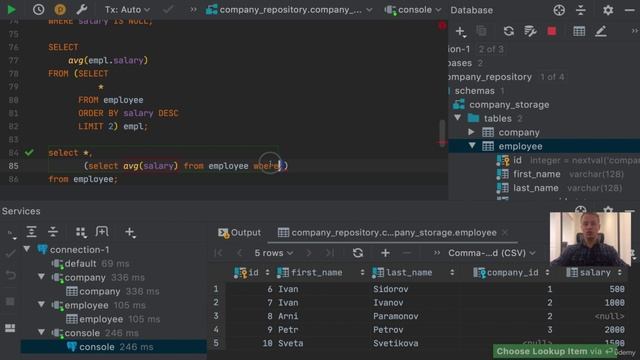
Task: Click the red stop/disconnect icon in Database panel
Action: coord(552,31)
